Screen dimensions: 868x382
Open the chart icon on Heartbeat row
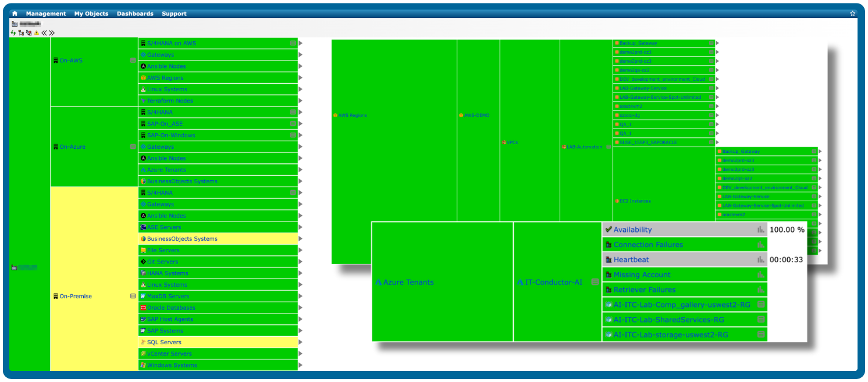coord(760,260)
